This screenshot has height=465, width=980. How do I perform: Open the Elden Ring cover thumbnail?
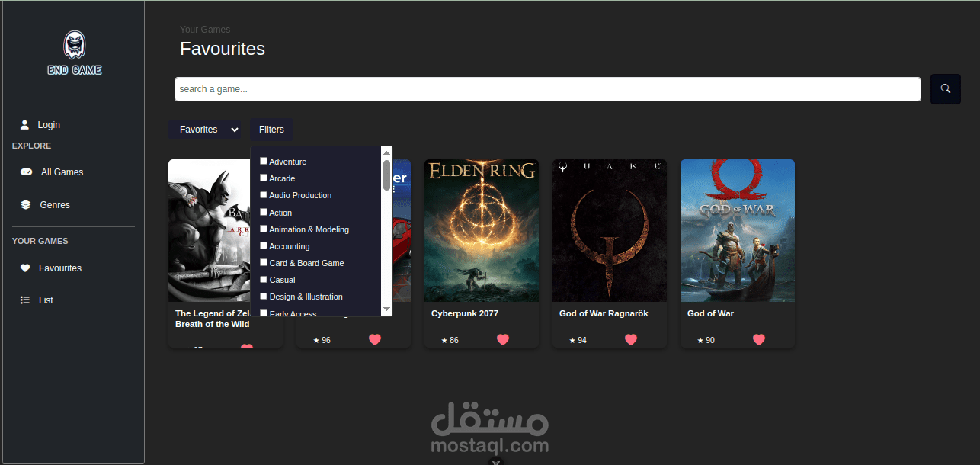(x=482, y=230)
